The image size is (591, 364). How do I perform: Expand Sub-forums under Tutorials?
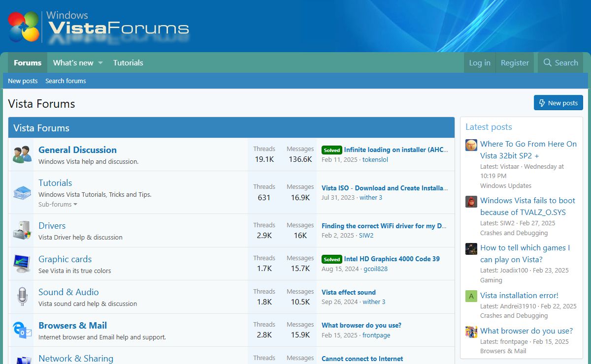[x=58, y=204]
